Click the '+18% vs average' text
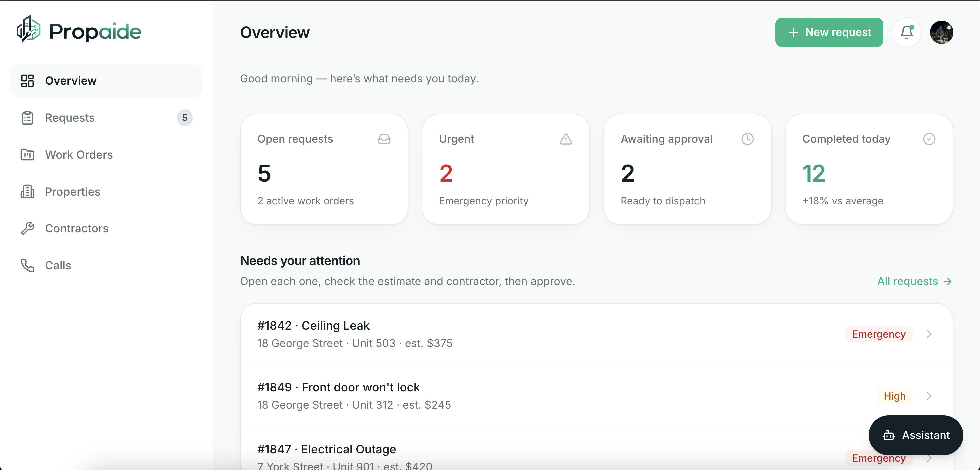980x470 pixels. tap(843, 201)
